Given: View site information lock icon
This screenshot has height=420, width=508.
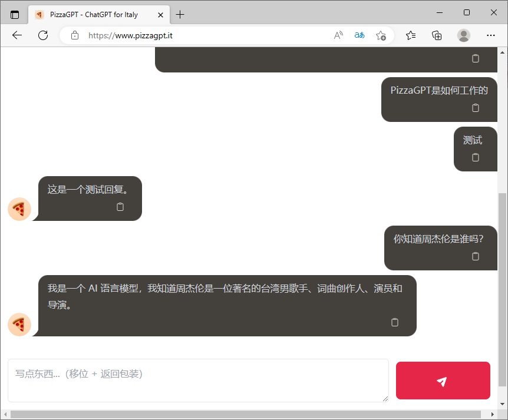Looking at the screenshot, I should tap(75, 35).
